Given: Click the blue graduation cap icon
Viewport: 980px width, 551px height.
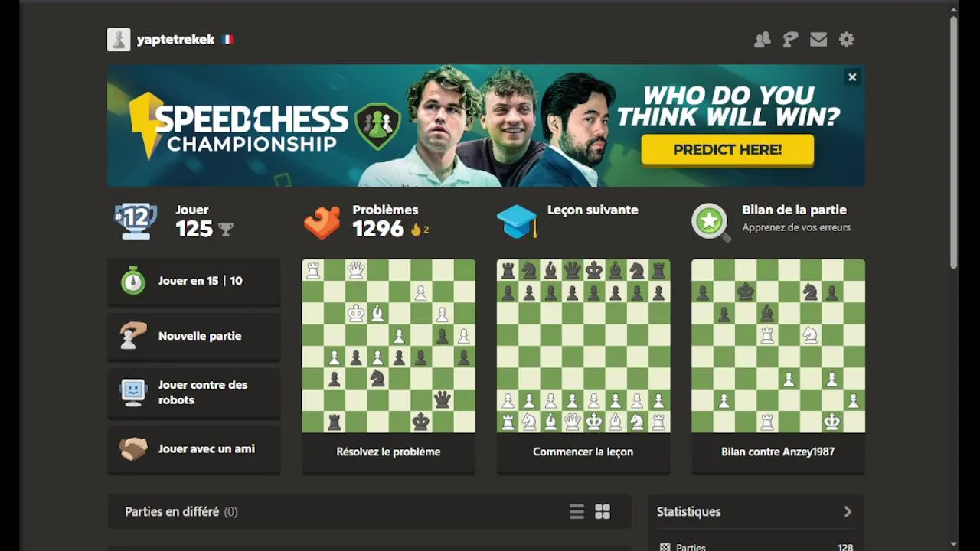Looking at the screenshot, I should 517,222.
